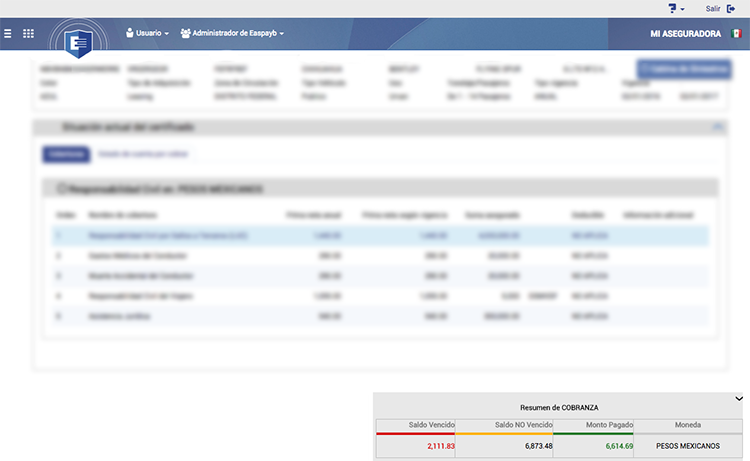Click the shield logo in header

[x=78, y=43]
